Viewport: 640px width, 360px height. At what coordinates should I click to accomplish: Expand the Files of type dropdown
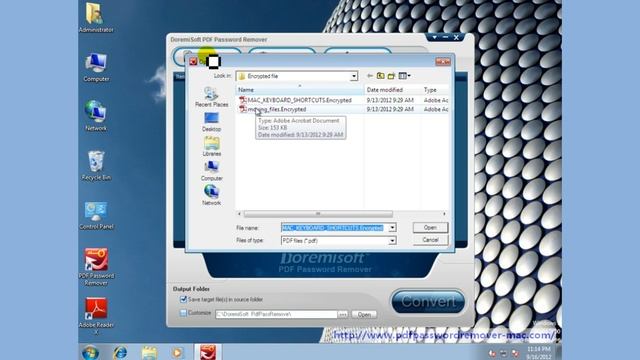392,241
